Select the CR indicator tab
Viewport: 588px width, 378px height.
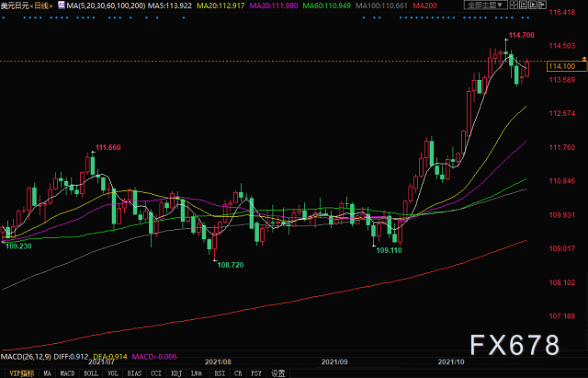[x=238, y=373]
